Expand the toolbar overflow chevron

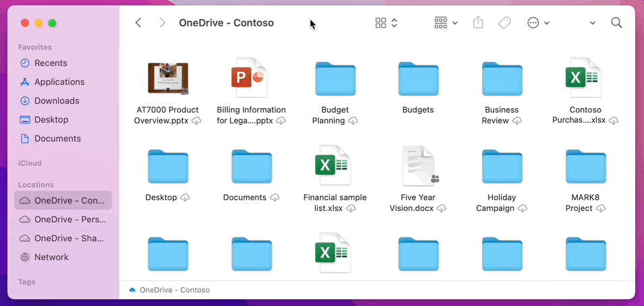[x=592, y=23]
